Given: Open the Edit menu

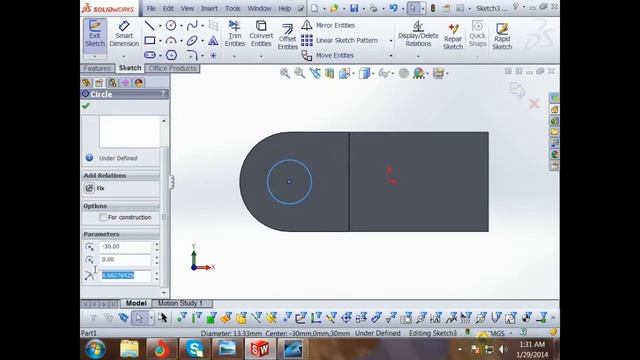Looking at the screenshot, I should (x=168, y=8).
